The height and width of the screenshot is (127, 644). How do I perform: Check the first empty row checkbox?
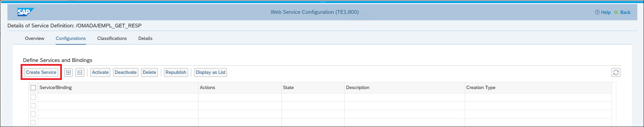pyautogui.click(x=33, y=97)
